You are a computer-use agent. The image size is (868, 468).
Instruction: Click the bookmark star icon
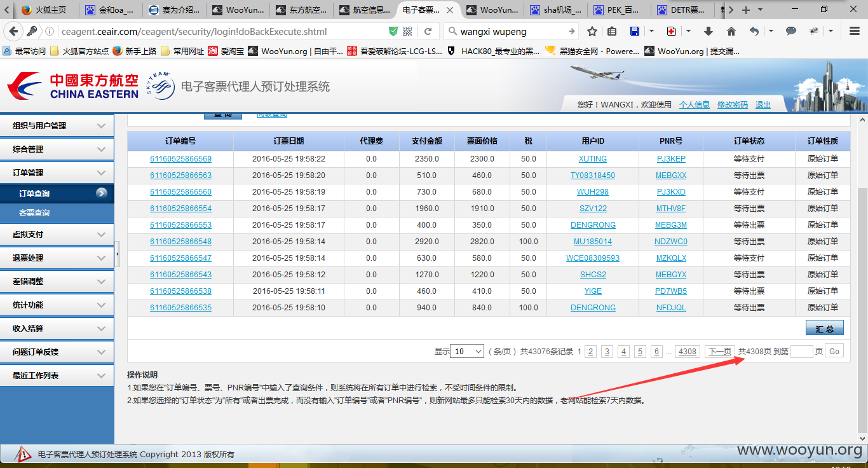[592, 31]
